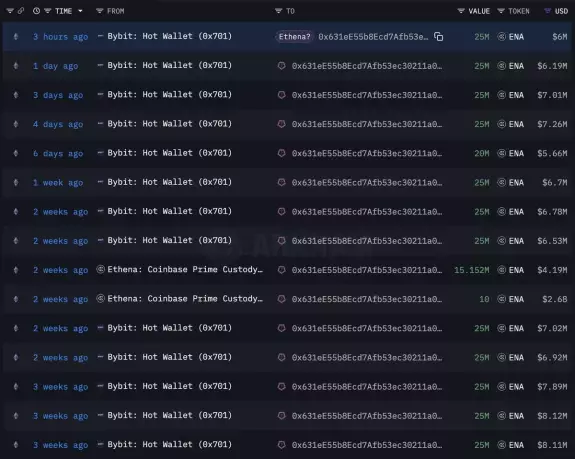
Task: Click Ethereum icon in the 3 hours ago row
Action: (16, 37)
